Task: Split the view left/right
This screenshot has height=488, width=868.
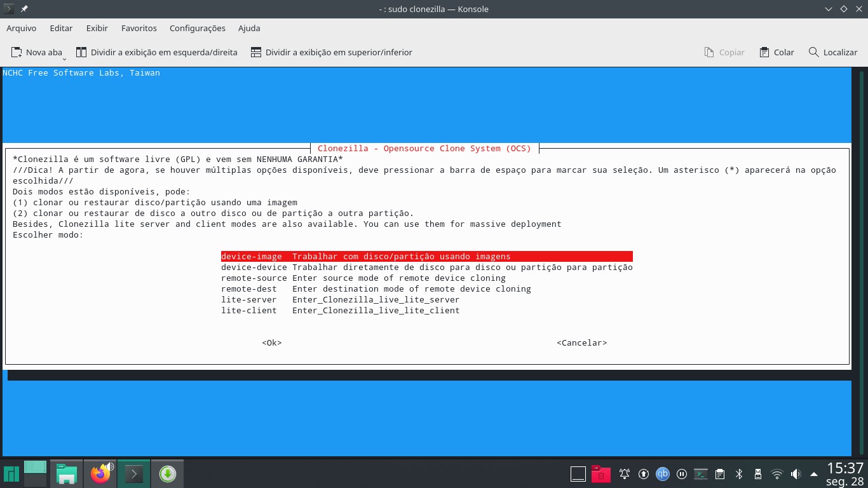Action: click(x=156, y=52)
